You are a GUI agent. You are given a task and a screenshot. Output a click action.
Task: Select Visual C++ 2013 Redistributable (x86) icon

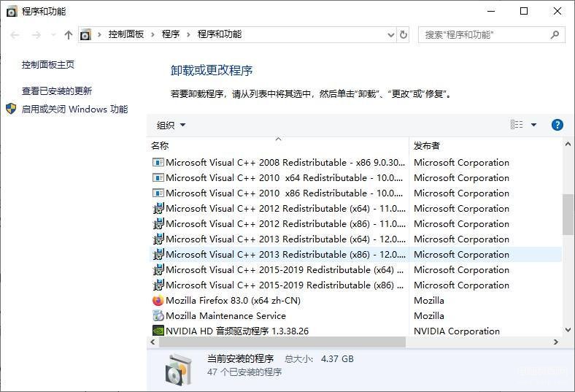[158, 255]
